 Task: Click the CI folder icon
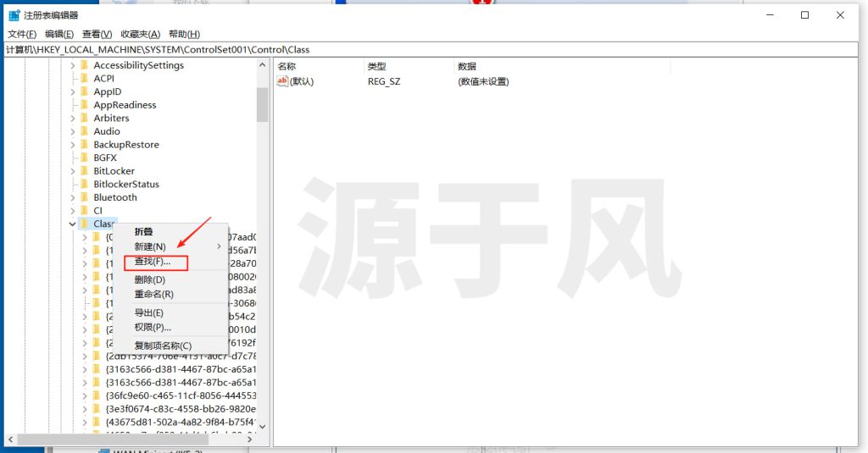85,211
